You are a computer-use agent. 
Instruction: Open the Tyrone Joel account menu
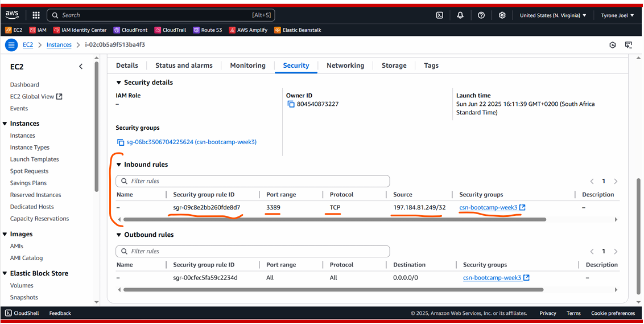[617, 15]
